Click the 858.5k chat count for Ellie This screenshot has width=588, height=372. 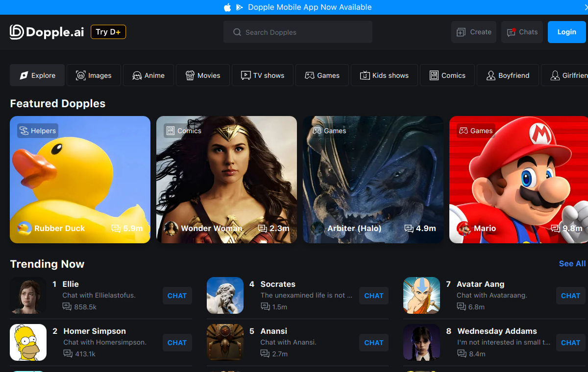tap(85, 307)
